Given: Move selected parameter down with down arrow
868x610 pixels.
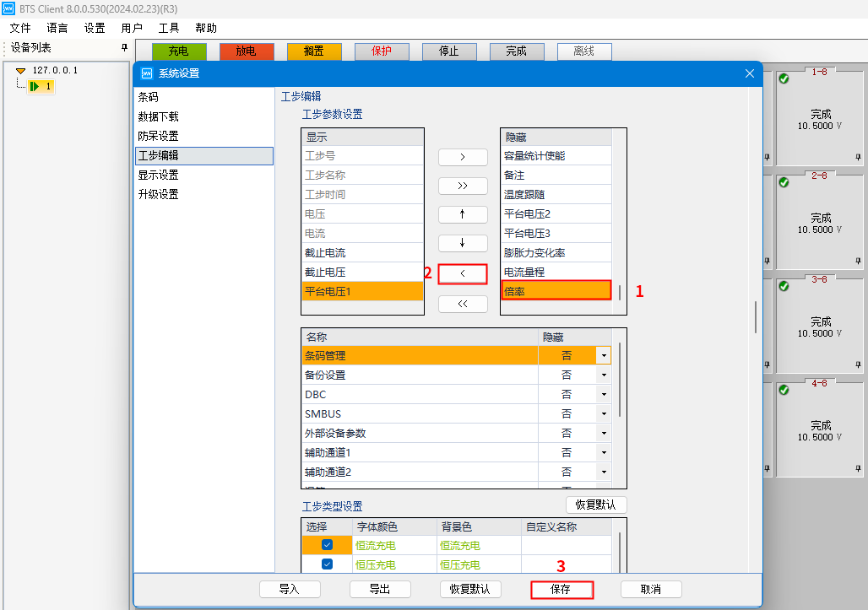Looking at the screenshot, I should (463, 243).
